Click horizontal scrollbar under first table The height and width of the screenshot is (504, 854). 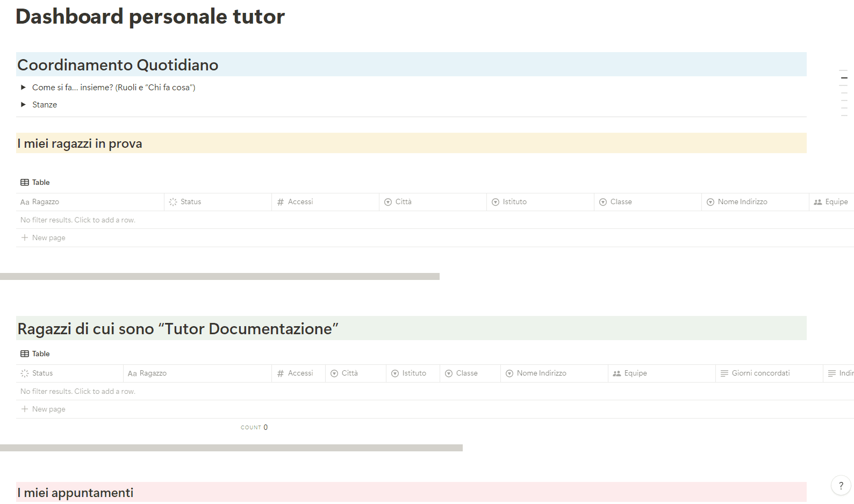click(x=220, y=276)
